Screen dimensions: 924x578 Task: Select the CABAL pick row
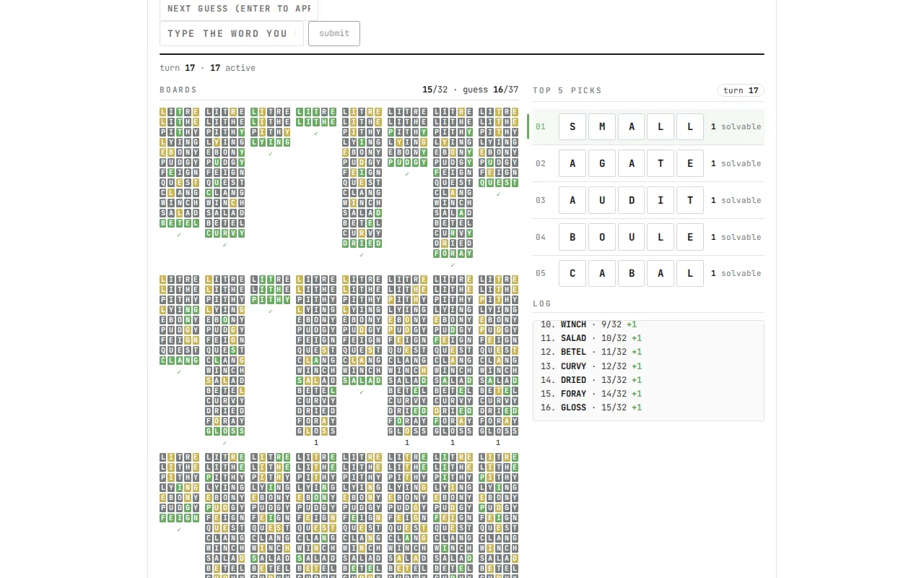point(648,273)
